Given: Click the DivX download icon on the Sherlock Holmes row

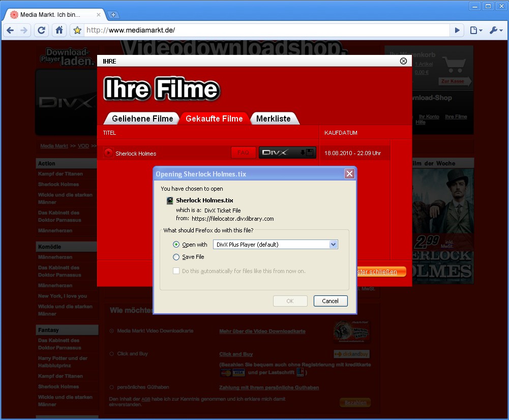Looking at the screenshot, I should [x=287, y=152].
